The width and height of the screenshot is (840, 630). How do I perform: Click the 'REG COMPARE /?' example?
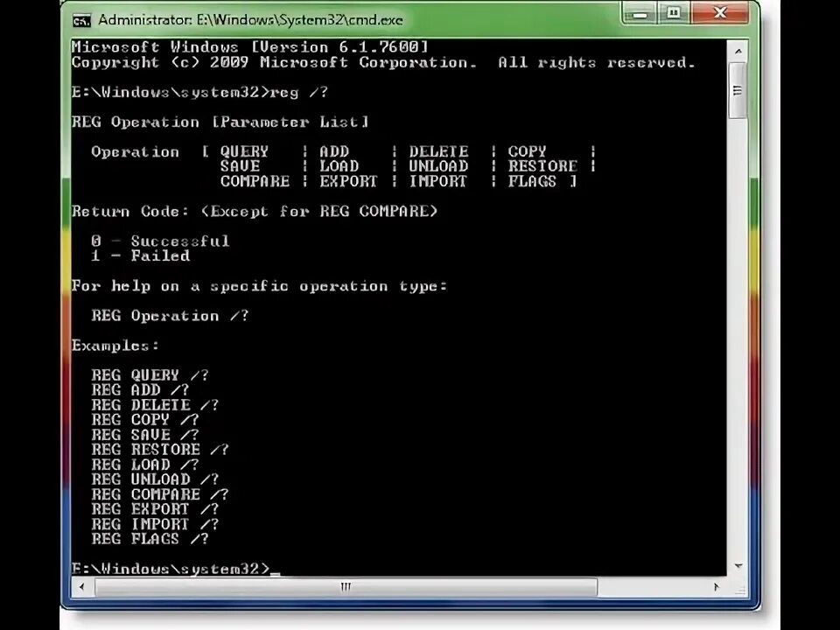[x=160, y=494]
